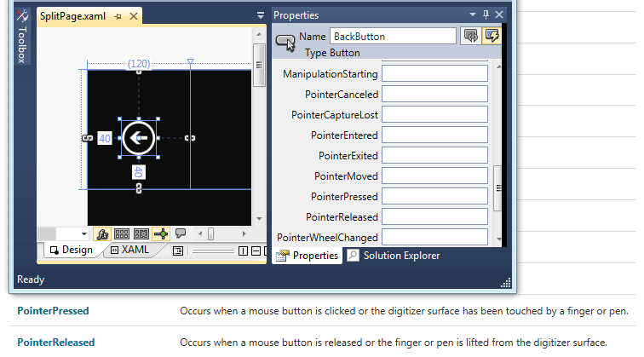Click the pane splitter bar beside XAML tab
The width and height of the screenshot is (644, 357).
(213, 251)
